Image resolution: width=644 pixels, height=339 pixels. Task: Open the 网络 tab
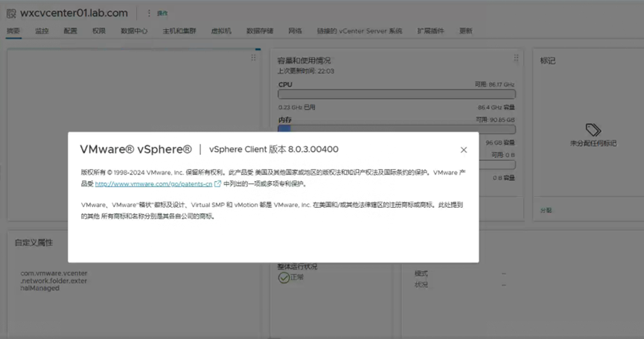pyautogui.click(x=295, y=31)
